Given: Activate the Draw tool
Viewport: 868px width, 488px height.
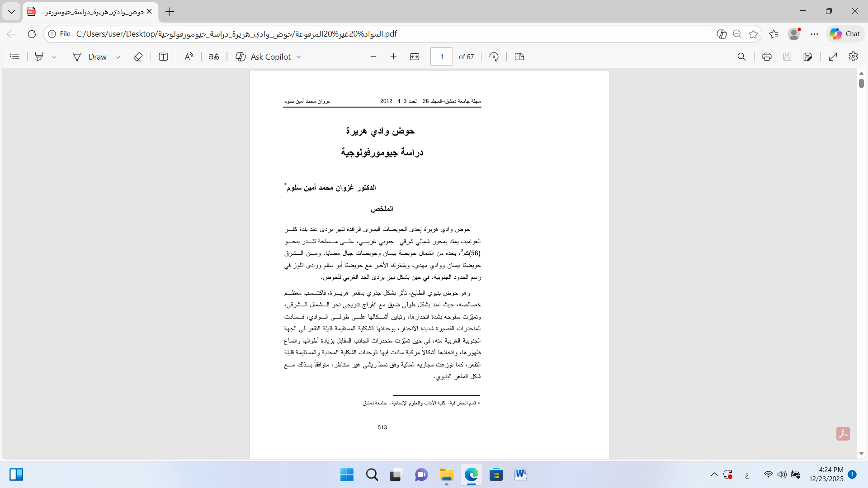Looking at the screenshot, I should (x=90, y=56).
